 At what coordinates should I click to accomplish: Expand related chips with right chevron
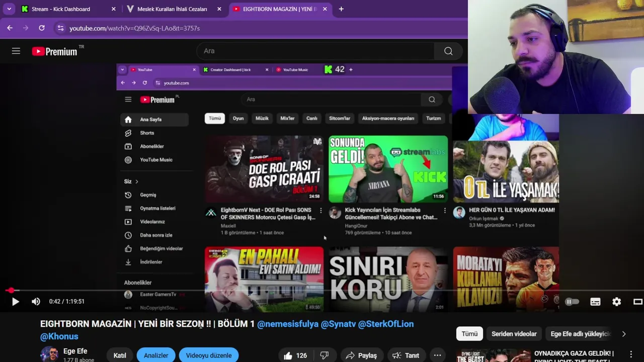(x=624, y=334)
